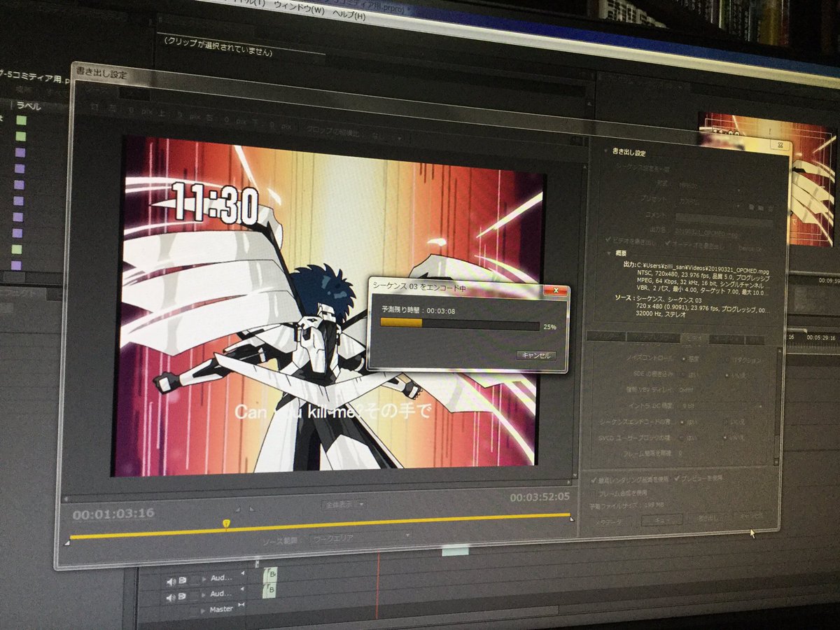
Task: Toggle sync lock icon on lower Aud... track
Action: click(182, 596)
